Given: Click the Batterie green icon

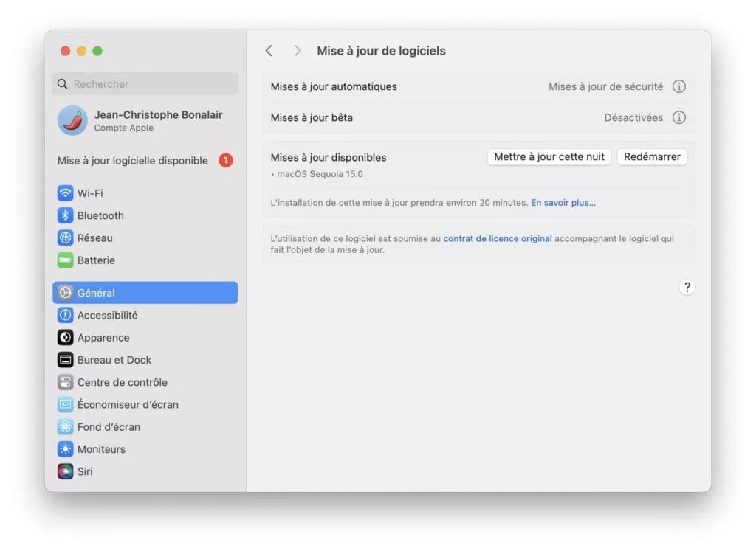Looking at the screenshot, I should tap(65, 260).
